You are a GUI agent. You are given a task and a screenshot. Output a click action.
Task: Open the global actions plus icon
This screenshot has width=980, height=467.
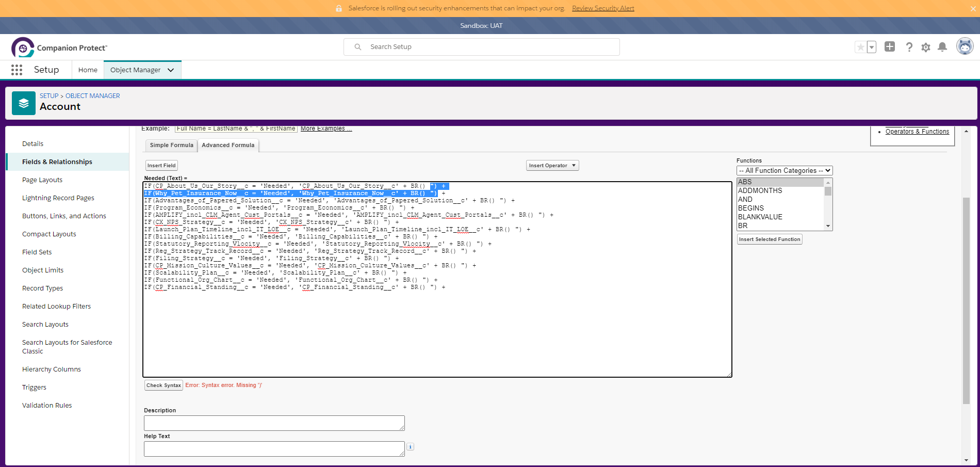tap(890, 47)
